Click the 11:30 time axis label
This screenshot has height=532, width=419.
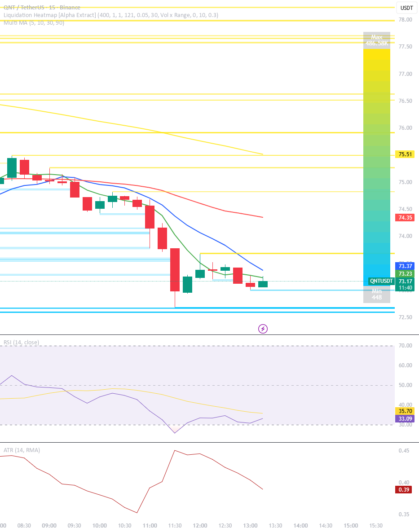(x=175, y=526)
